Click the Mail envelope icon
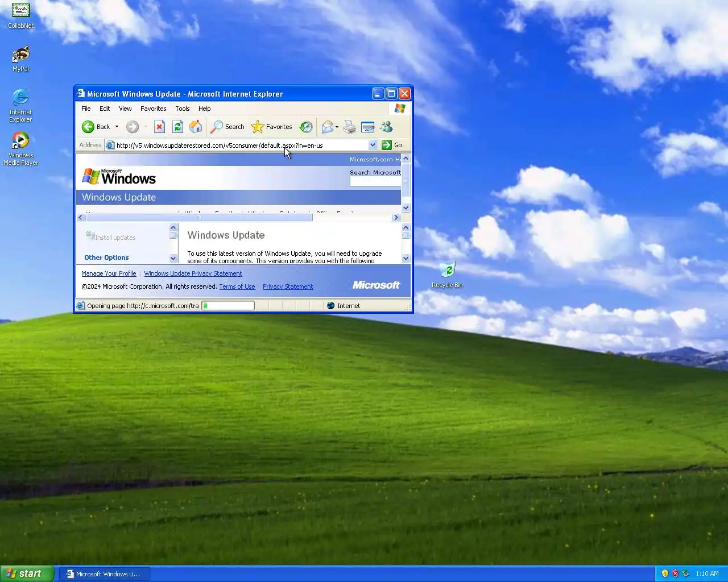This screenshot has height=582, width=728. pos(327,127)
